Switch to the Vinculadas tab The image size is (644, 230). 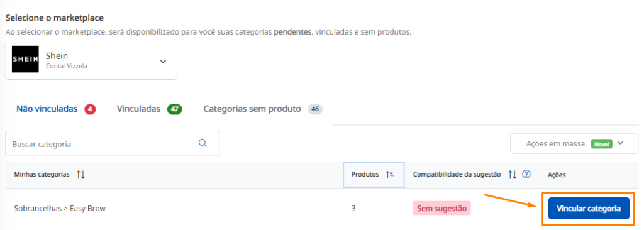click(x=138, y=109)
